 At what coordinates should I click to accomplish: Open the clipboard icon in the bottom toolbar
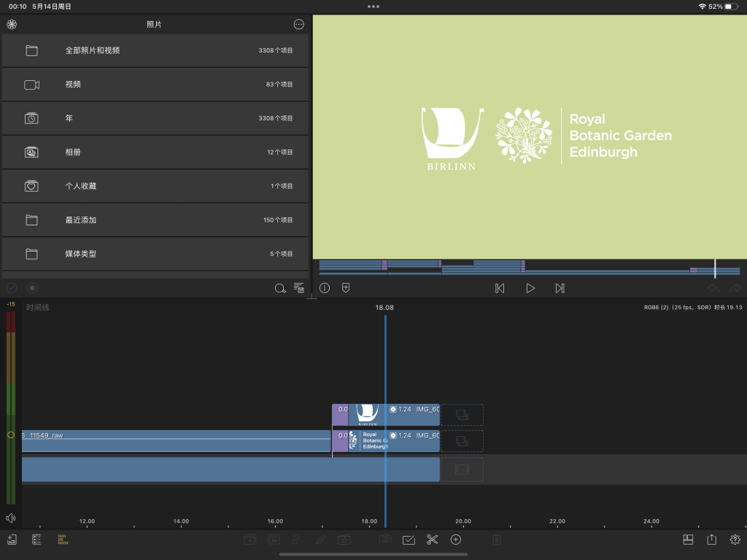coord(385,540)
